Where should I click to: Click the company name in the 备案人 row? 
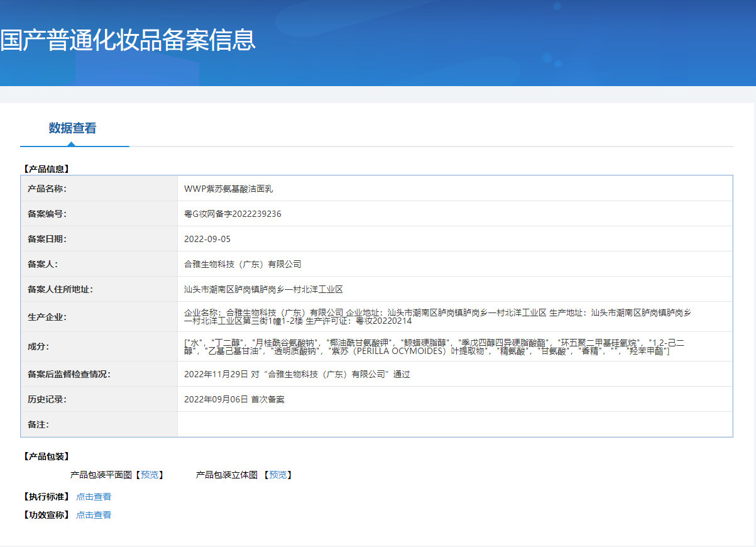[x=243, y=264]
